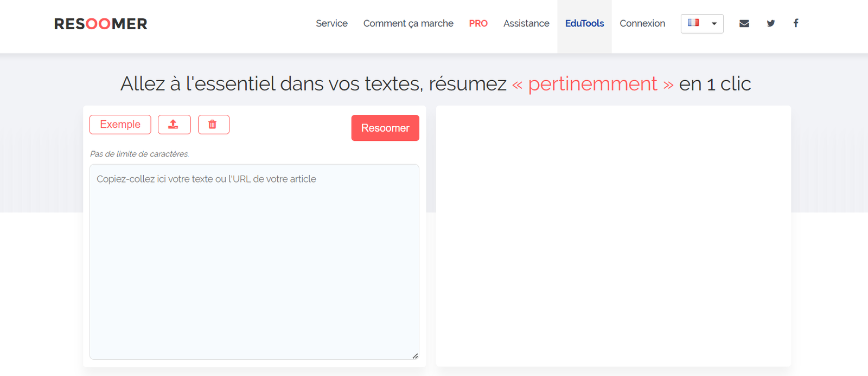Click the upload file icon button
This screenshot has width=868, height=376.
[174, 125]
